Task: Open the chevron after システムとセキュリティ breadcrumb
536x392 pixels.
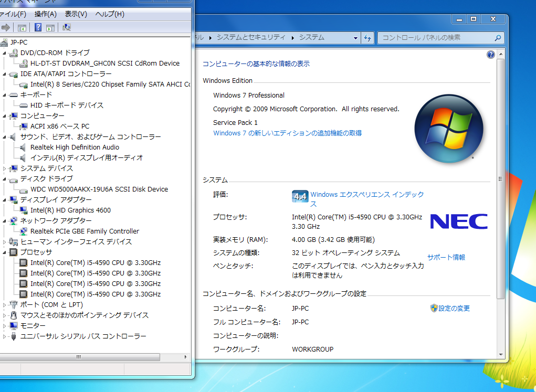Action: [x=292, y=38]
